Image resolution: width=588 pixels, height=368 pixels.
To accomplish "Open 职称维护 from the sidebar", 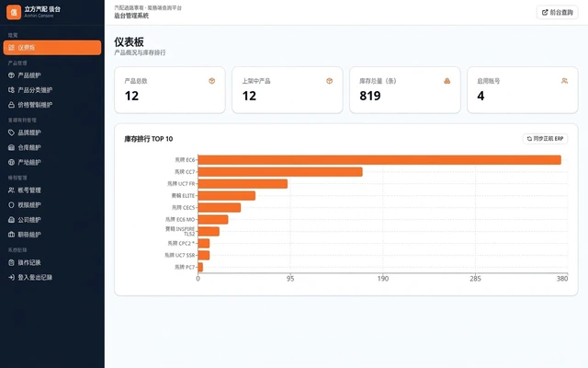I will tap(52, 235).
